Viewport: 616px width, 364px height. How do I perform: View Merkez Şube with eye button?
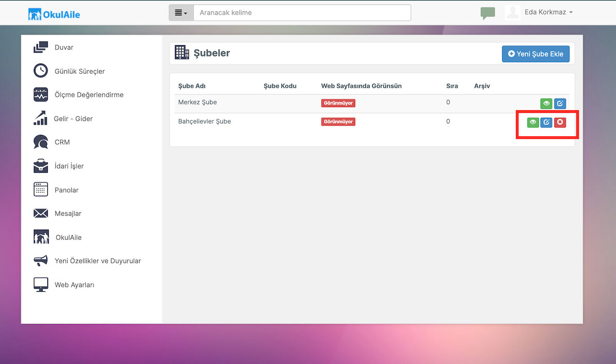click(x=546, y=104)
